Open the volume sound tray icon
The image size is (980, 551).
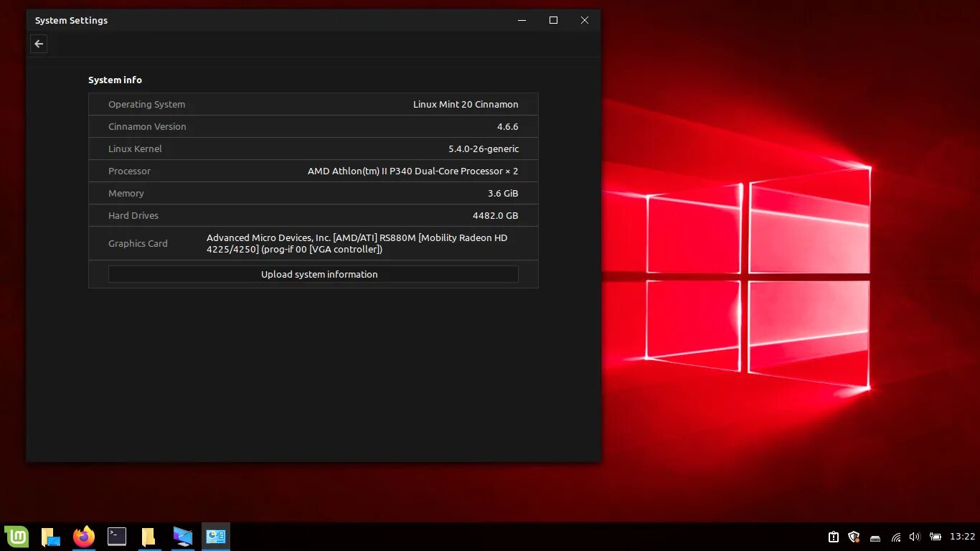pyautogui.click(x=915, y=537)
